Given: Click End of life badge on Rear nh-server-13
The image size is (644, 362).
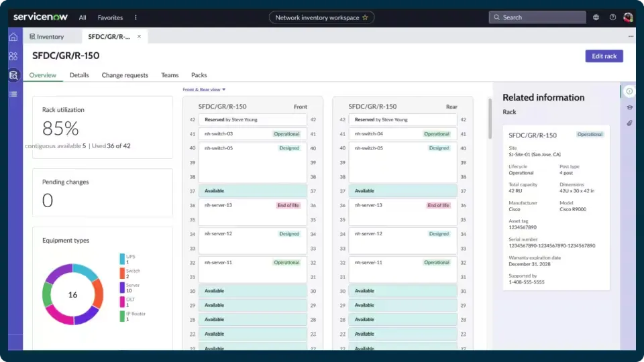Looking at the screenshot, I should pyautogui.click(x=438, y=205).
